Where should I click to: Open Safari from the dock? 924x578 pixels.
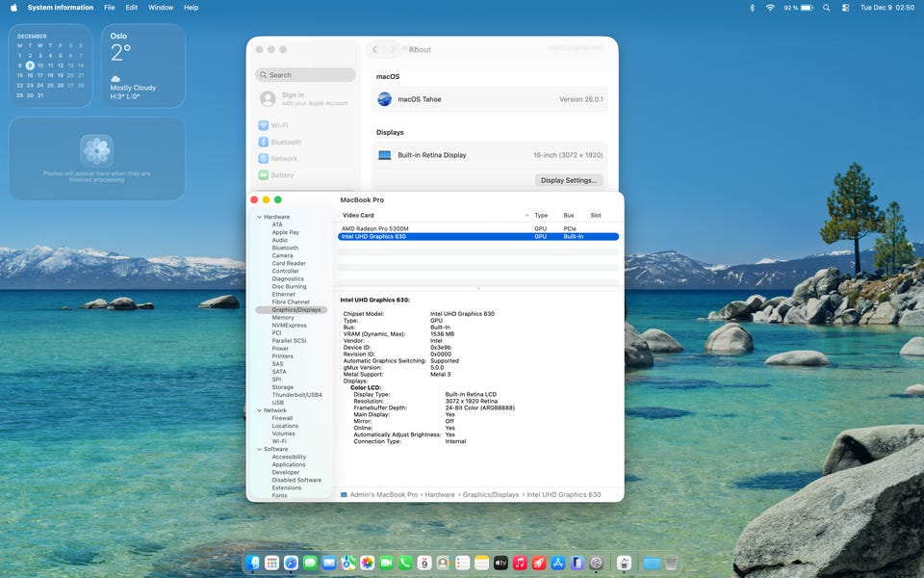tap(292, 563)
